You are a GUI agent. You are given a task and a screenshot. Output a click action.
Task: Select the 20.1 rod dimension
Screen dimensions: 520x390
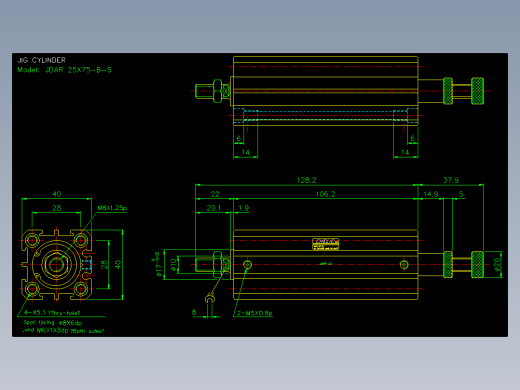tap(214, 208)
